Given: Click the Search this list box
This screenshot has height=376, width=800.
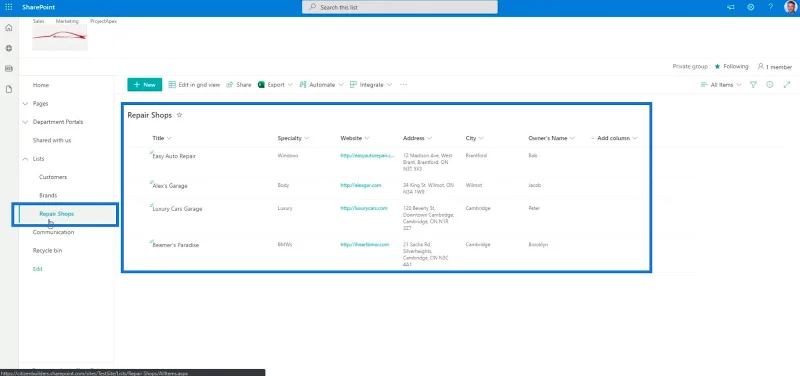Looking at the screenshot, I should click(399, 8).
